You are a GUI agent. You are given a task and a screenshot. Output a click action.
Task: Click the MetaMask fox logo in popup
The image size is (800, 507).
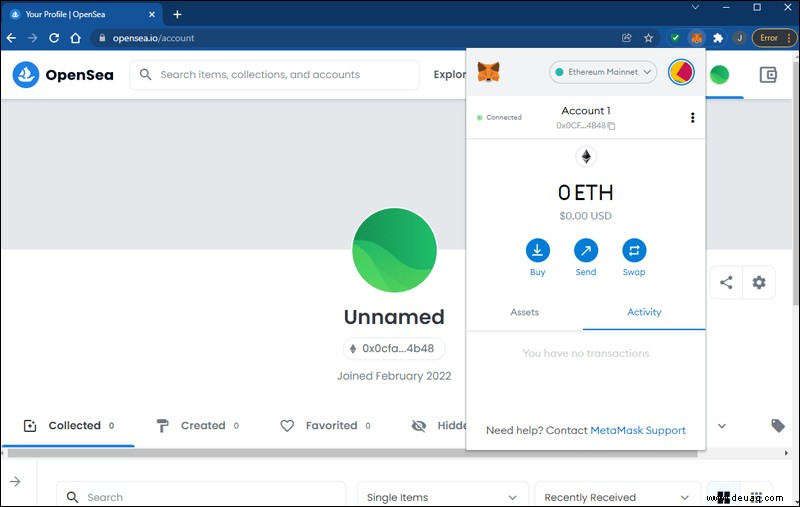tap(488, 72)
